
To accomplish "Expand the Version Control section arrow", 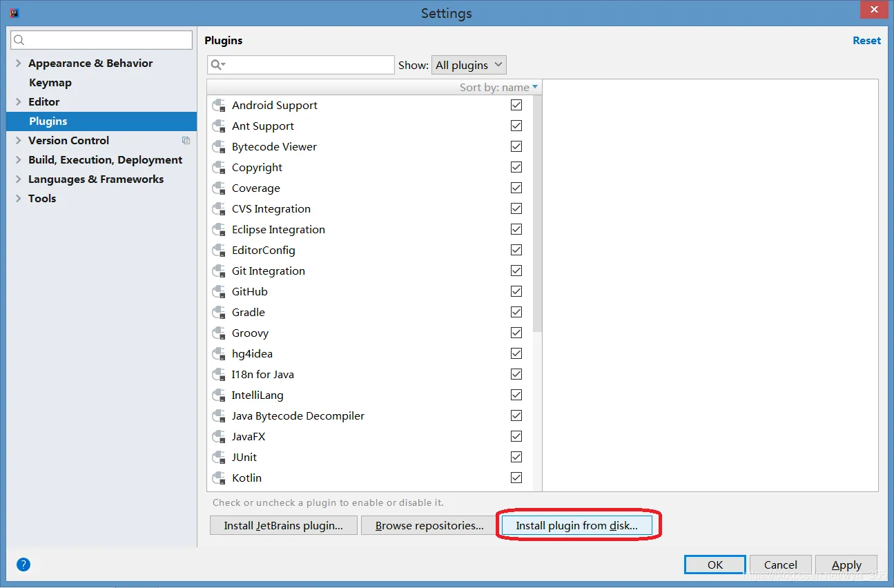I will pos(18,140).
